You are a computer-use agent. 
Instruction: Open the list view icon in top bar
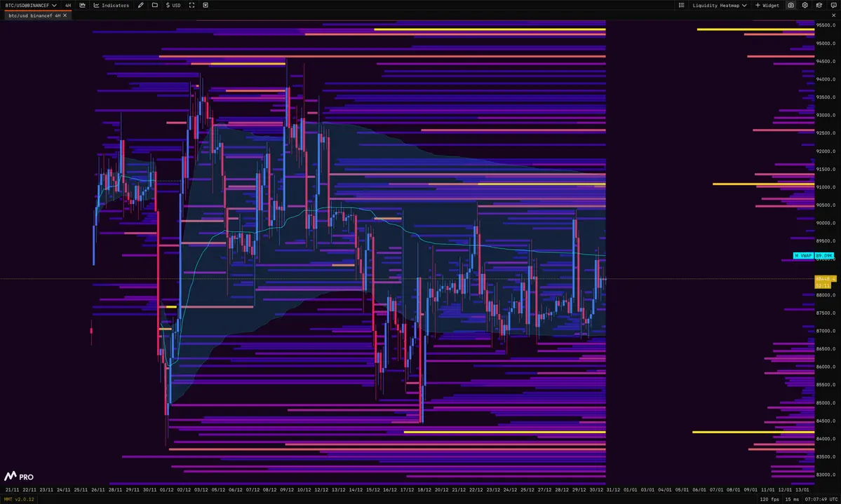point(682,6)
